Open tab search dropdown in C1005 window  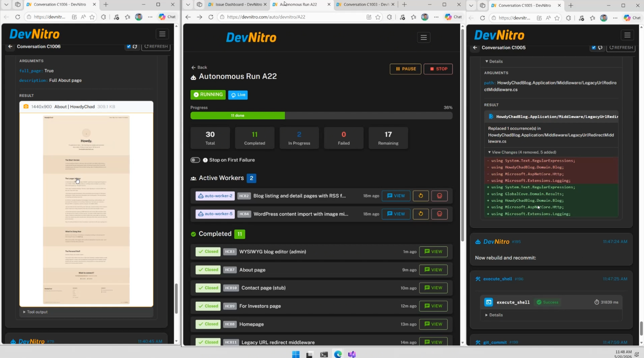click(471, 5)
